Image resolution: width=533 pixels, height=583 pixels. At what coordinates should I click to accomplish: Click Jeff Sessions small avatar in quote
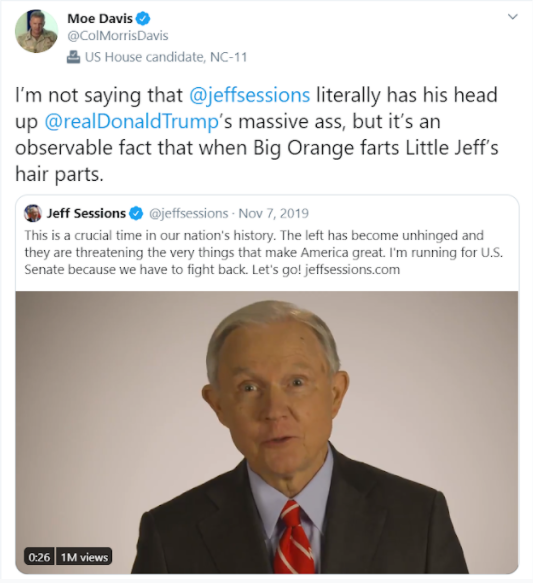click(33, 213)
